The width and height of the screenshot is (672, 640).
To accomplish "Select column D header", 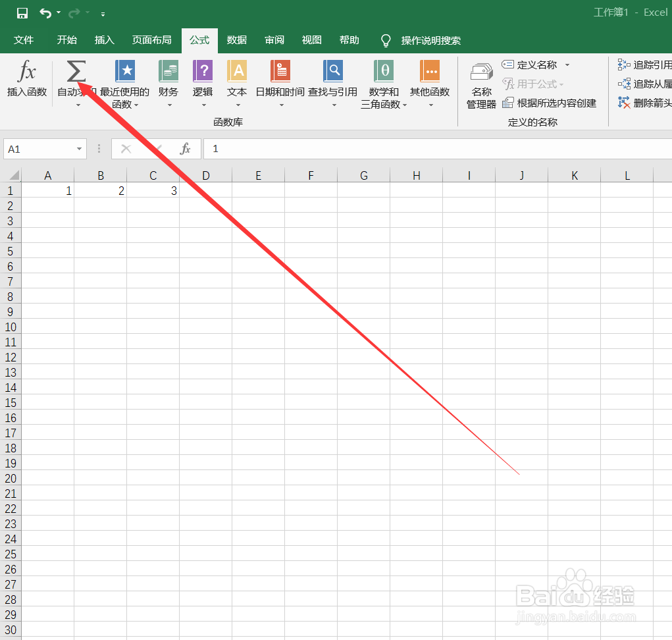I will pyautogui.click(x=206, y=175).
